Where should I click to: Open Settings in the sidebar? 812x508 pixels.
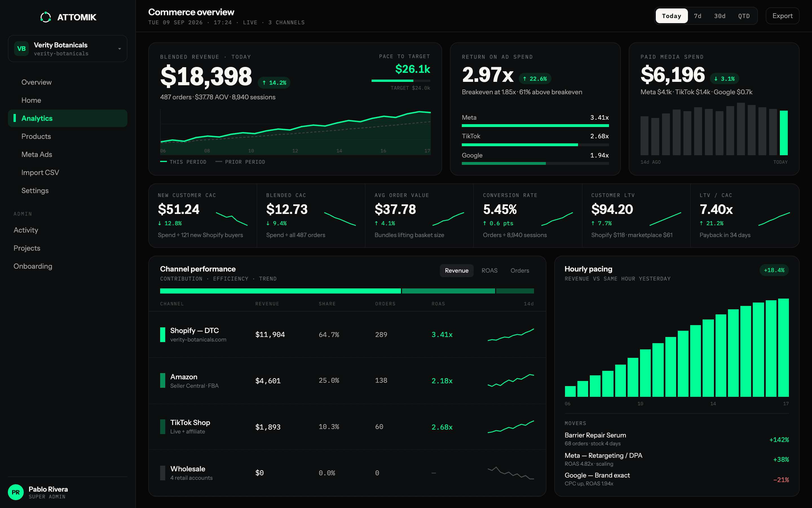pyautogui.click(x=67, y=190)
